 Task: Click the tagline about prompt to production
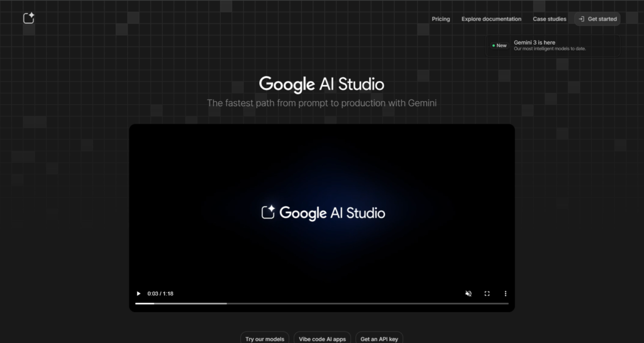click(321, 102)
